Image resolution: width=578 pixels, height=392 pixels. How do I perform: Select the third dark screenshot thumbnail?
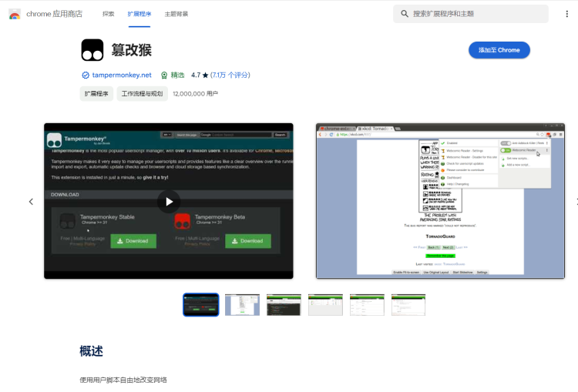(x=284, y=305)
